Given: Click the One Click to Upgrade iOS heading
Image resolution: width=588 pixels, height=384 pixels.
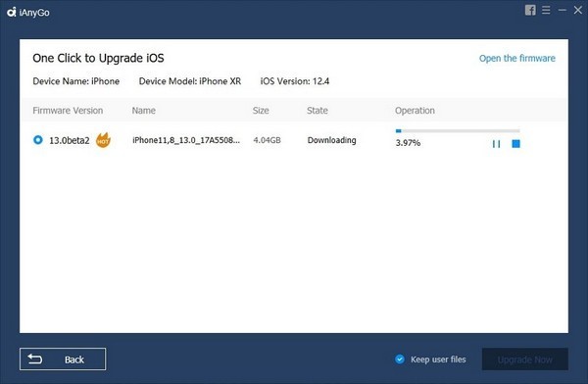Looking at the screenshot, I should [x=98, y=58].
